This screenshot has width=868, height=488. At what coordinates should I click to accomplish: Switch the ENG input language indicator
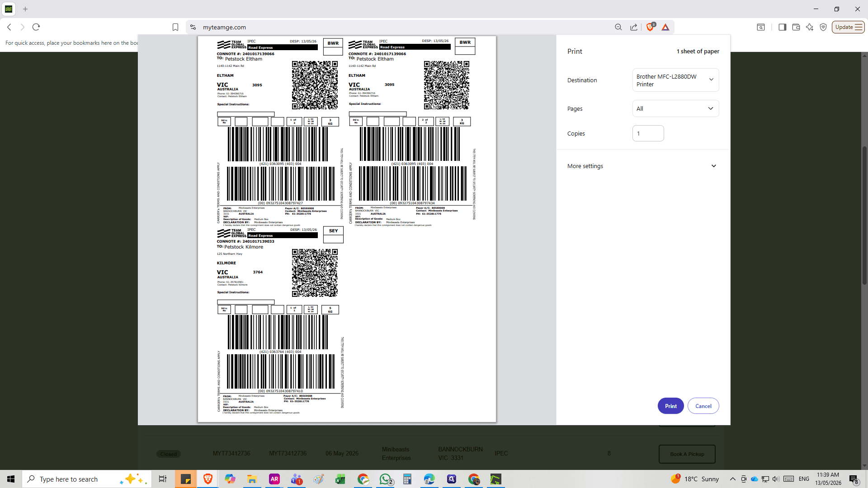click(804, 479)
